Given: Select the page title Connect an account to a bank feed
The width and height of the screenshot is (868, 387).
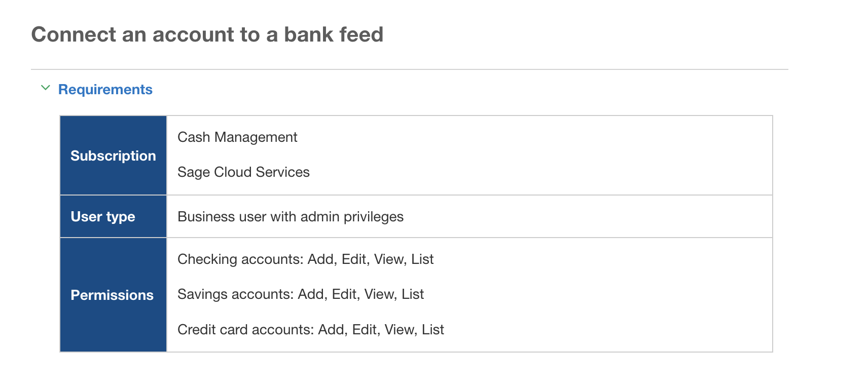Looking at the screenshot, I should (207, 34).
